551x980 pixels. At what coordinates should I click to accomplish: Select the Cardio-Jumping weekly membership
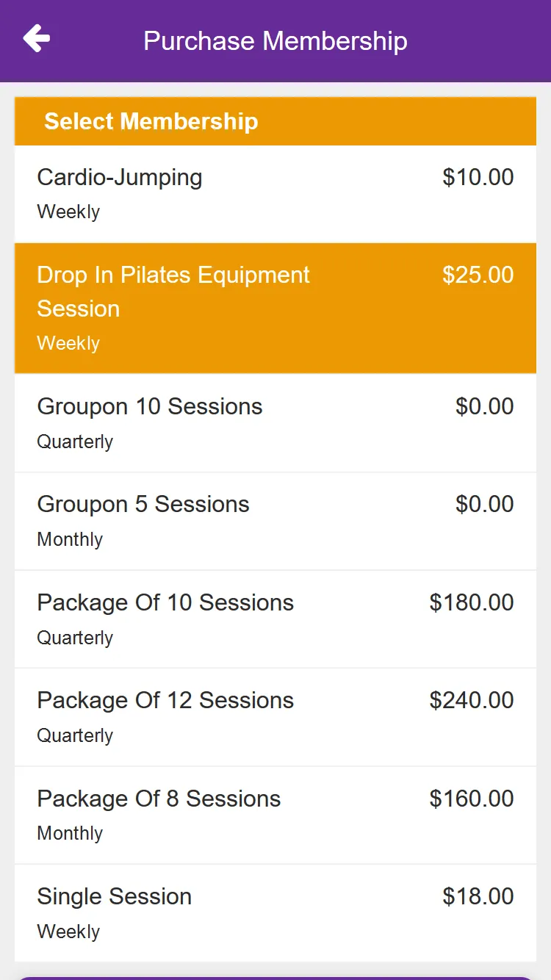275,194
